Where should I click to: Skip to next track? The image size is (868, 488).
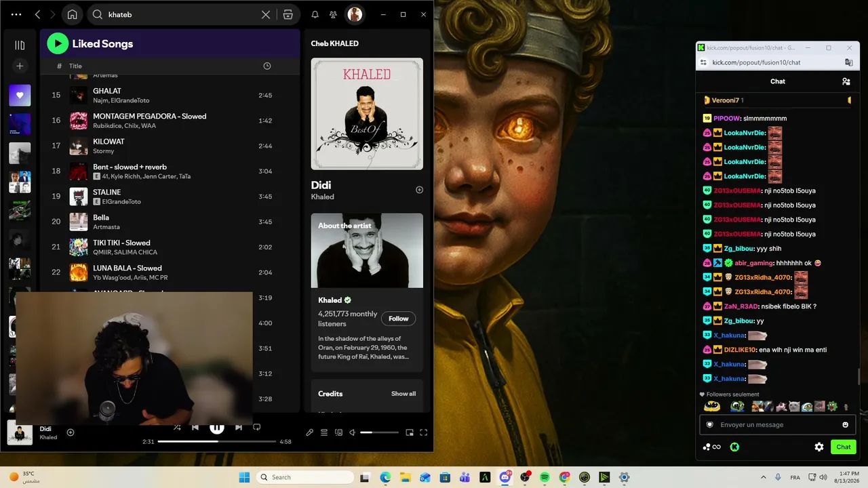pos(238,428)
